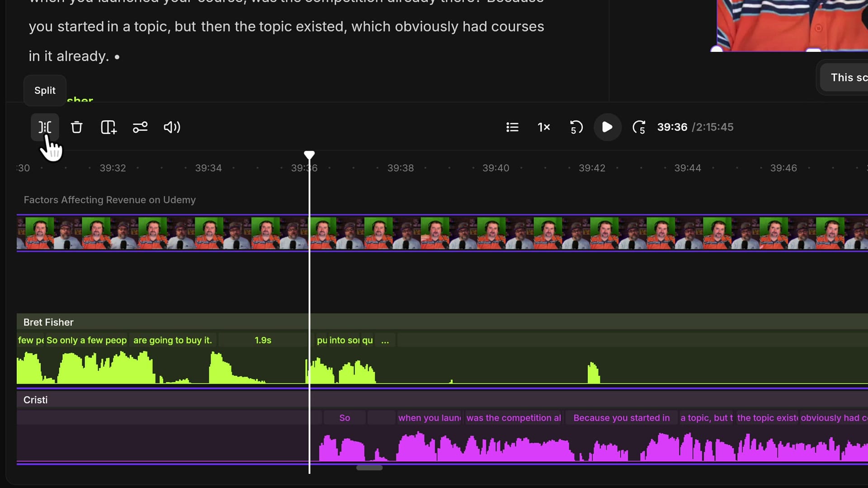Viewport: 868px width, 488px height.
Task: Click the playhead marker handle
Action: click(x=309, y=155)
